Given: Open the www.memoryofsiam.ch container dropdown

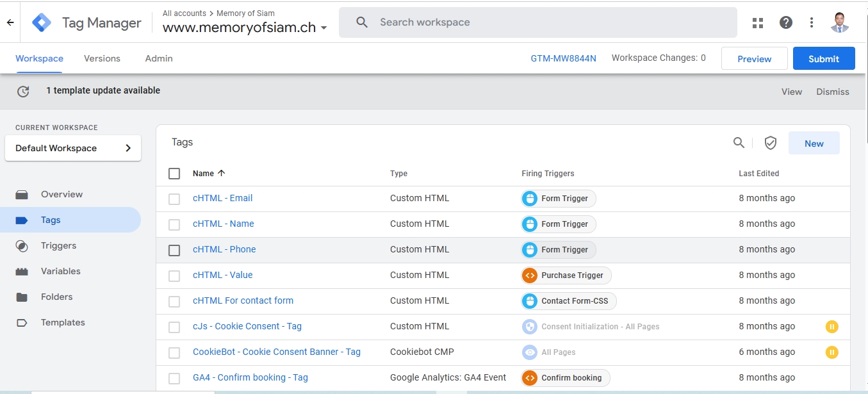Looking at the screenshot, I should (x=245, y=28).
